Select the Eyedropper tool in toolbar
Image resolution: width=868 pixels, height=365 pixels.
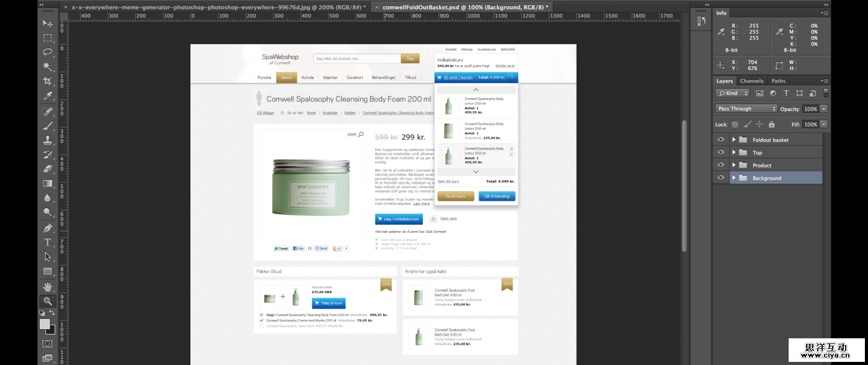48,96
